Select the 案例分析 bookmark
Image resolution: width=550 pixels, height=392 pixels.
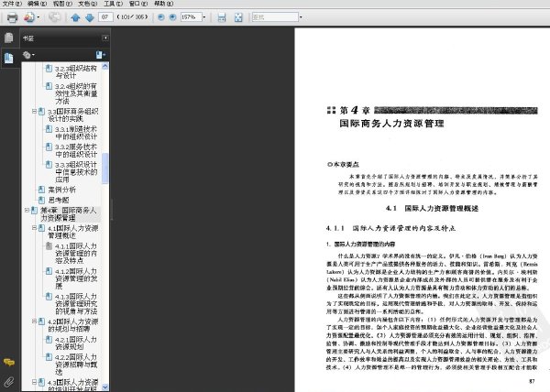pyautogui.click(x=61, y=190)
